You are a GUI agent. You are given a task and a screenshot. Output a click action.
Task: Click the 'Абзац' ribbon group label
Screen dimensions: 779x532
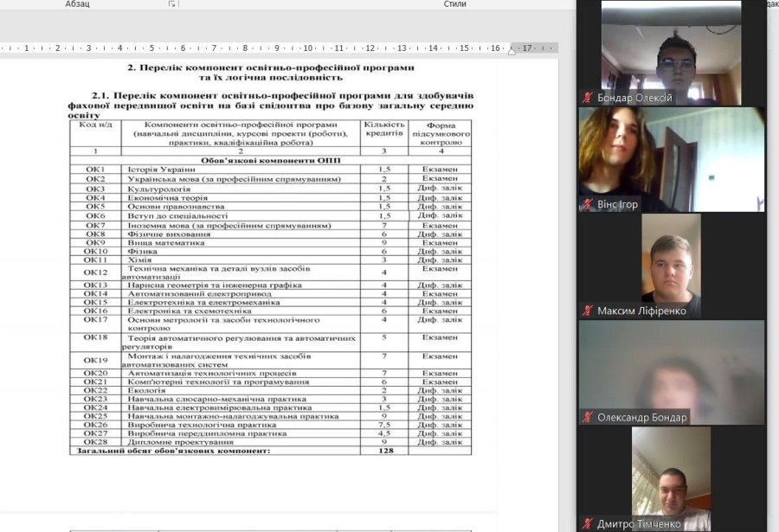point(78,4)
